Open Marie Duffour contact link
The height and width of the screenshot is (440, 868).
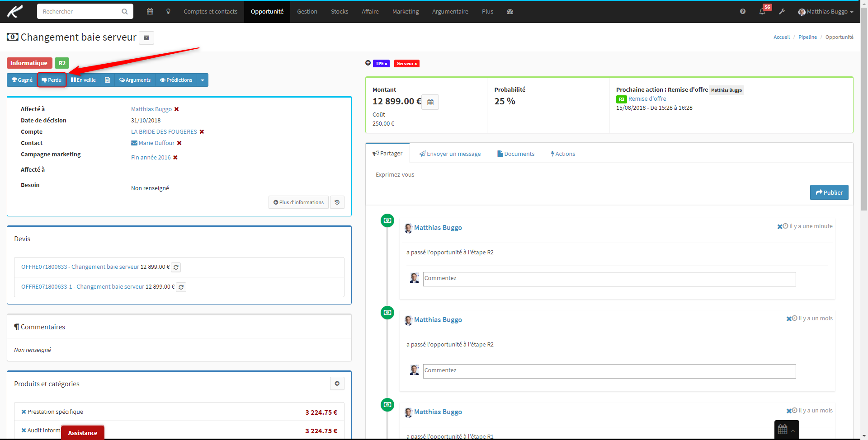coord(156,143)
